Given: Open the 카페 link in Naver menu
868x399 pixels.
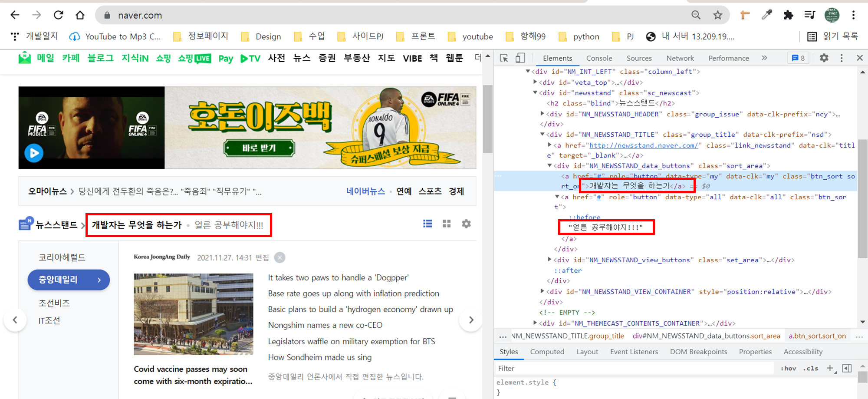Looking at the screenshot, I should pyautogui.click(x=71, y=58).
